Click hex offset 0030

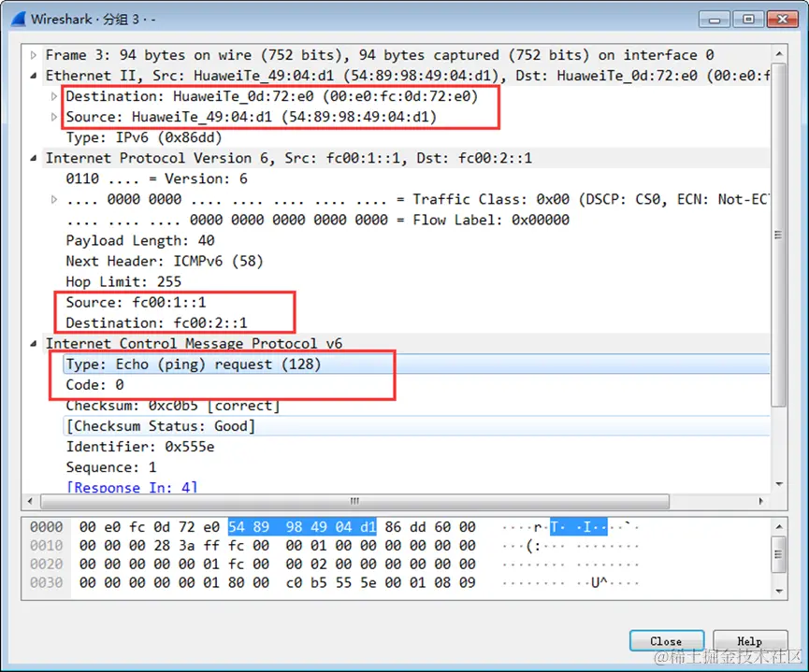[46, 583]
